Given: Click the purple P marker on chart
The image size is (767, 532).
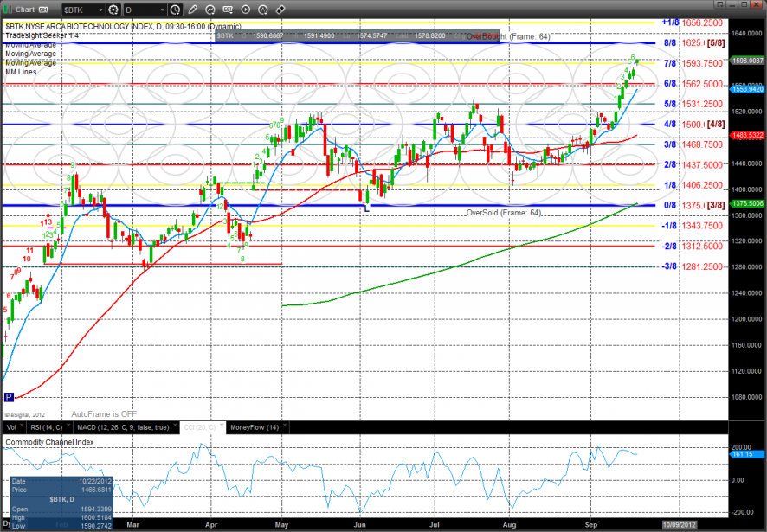Looking at the screenshot, I should [9, 397].
